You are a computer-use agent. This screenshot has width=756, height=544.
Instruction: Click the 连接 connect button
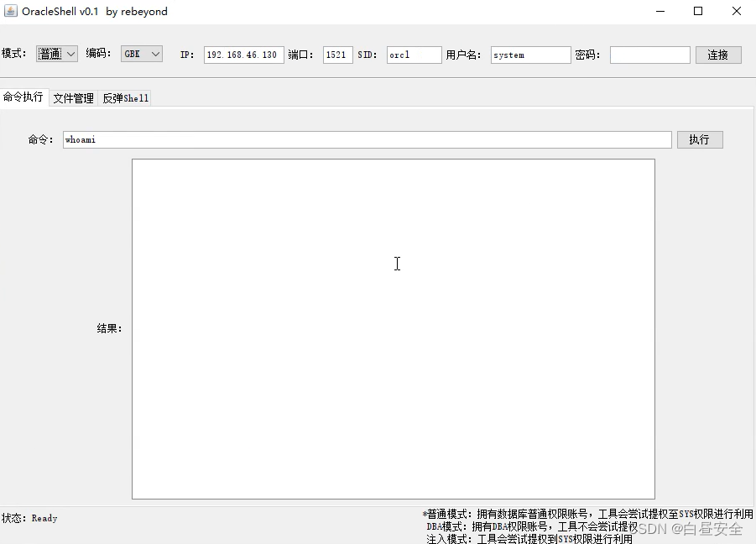coord(718,55)
